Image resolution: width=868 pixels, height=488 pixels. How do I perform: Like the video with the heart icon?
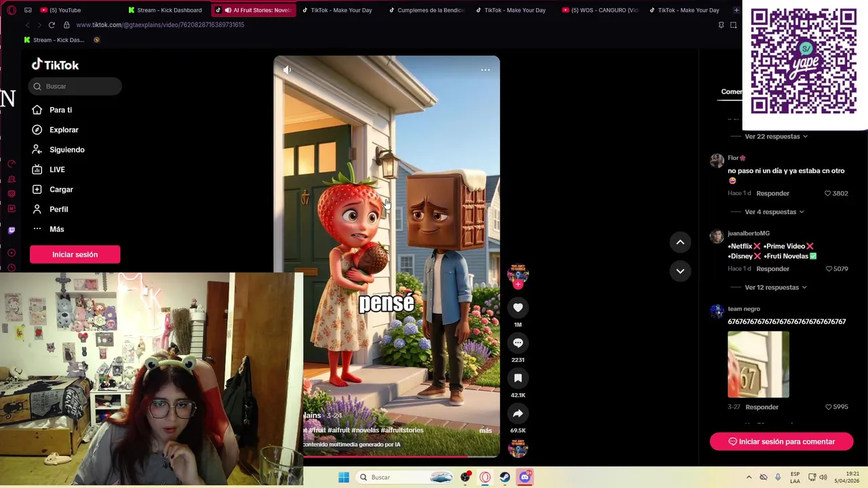[518, 308]
